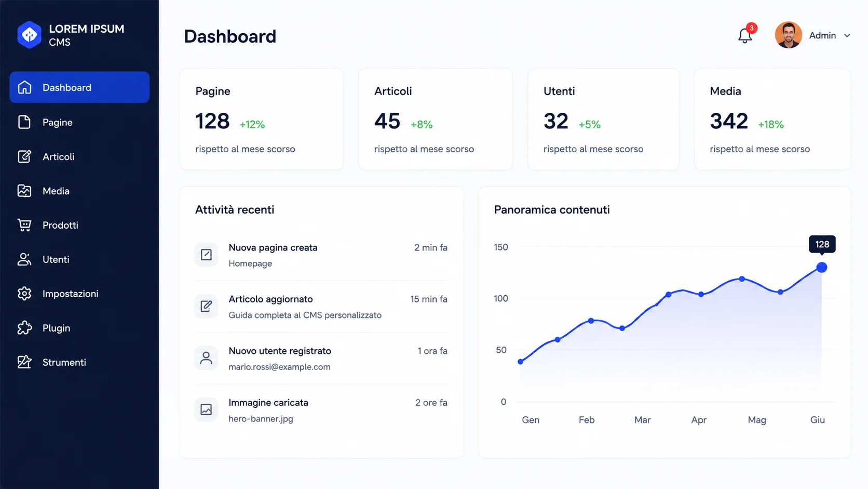Select the Utenti sidebar entry

tap(79, 259)
